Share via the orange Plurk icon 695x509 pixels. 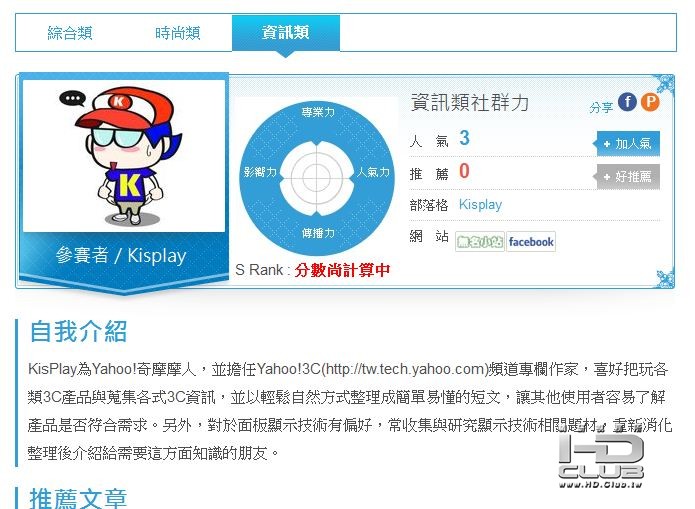point(650,102)
